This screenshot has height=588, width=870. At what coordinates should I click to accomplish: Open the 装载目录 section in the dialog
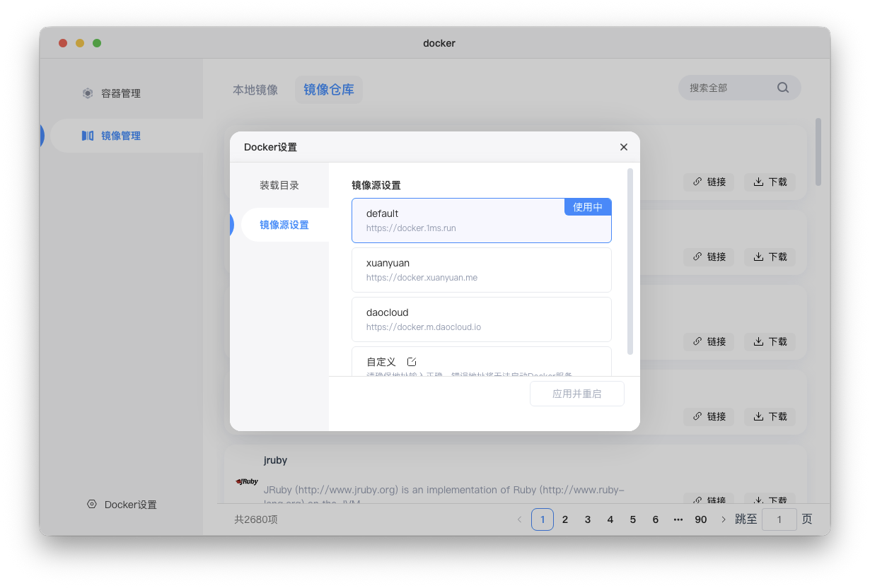(x=279, y=185)
